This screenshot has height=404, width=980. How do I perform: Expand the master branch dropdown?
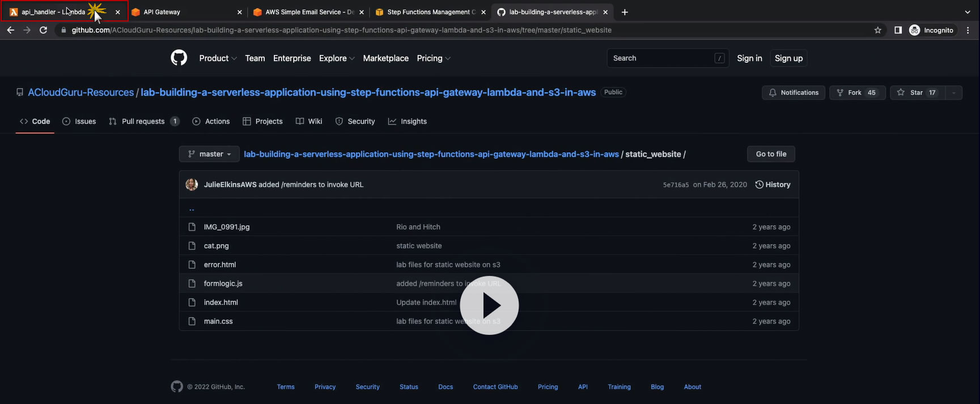(x=209, y=154)
